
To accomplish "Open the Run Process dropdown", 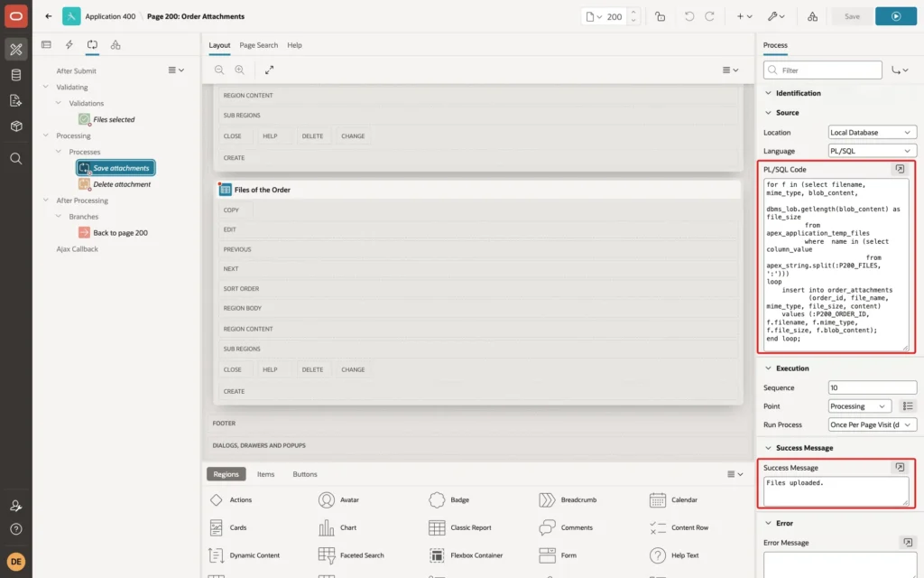I will 872,424.
